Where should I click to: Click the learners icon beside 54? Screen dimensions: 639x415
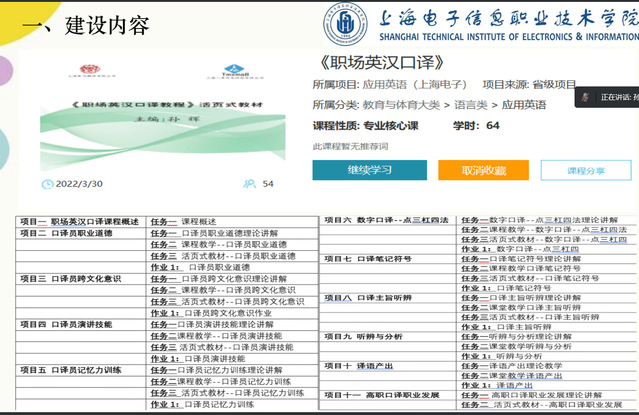click(241, 184)
